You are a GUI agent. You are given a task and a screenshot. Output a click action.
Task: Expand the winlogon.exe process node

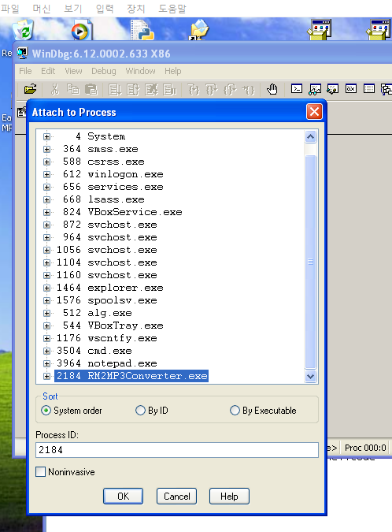click(46, 174)
